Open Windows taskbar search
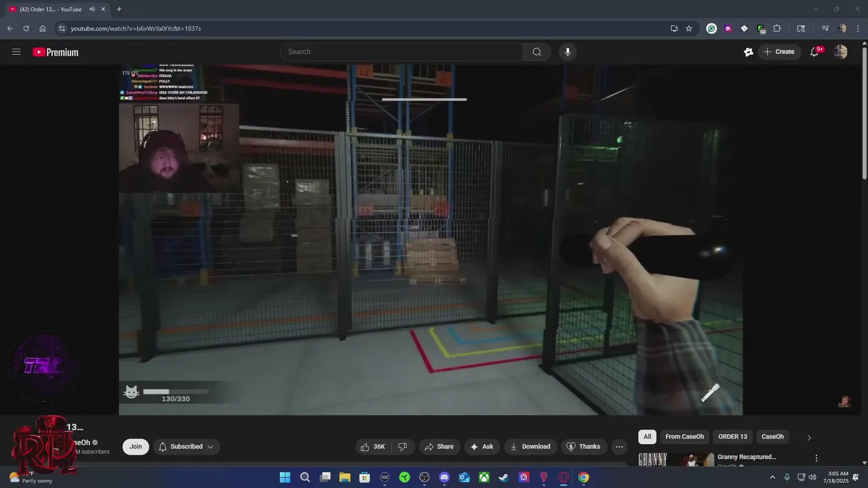Screen dimensions: 868x488 click(x=305, y=477)
